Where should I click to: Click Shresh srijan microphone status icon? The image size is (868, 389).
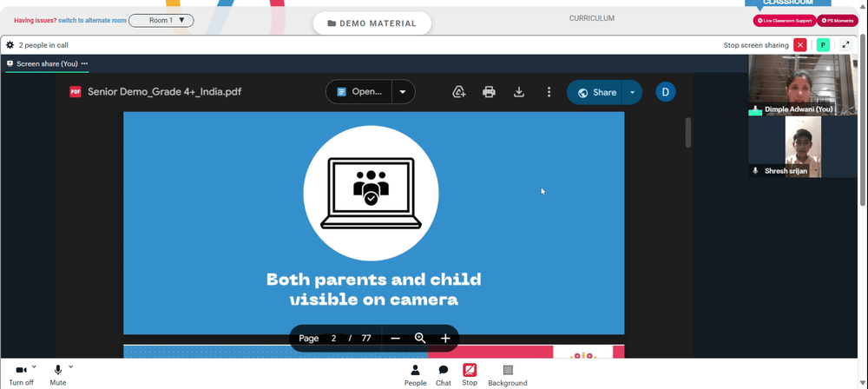[755, 171]
